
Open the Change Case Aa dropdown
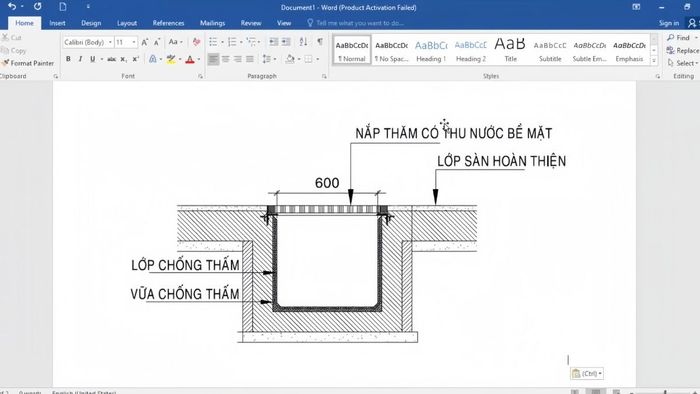pyautogui.click(x=175, y=42)
